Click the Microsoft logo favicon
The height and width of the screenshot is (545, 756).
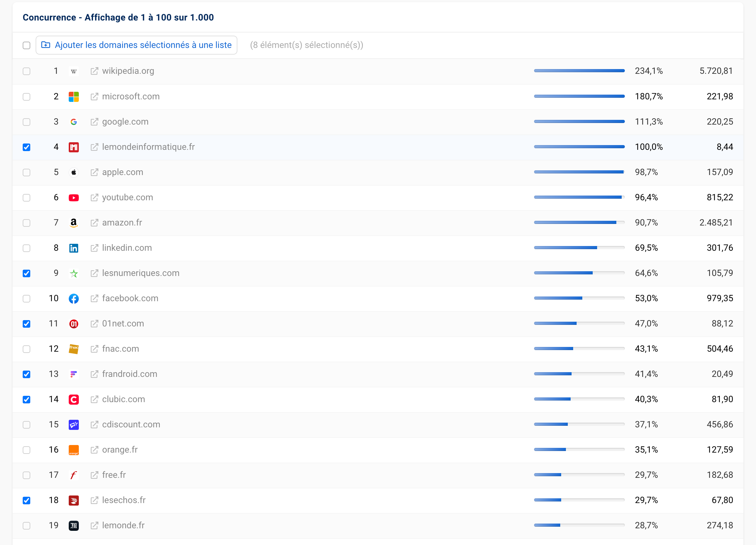(x=74, y=97)
